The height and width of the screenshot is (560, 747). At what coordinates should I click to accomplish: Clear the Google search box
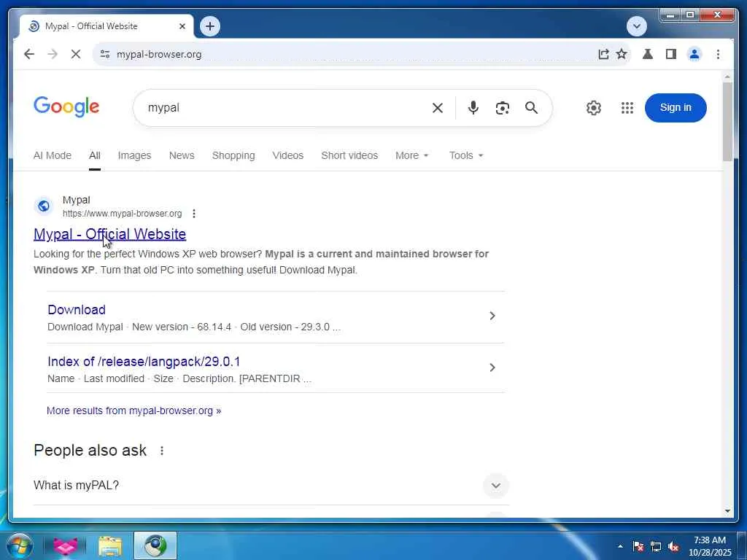438,108
